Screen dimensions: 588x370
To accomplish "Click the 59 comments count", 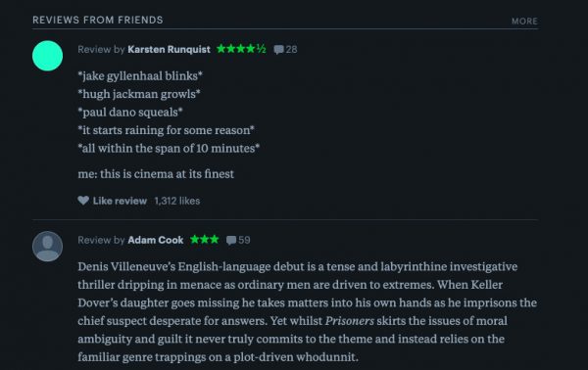I will (244, 240).
